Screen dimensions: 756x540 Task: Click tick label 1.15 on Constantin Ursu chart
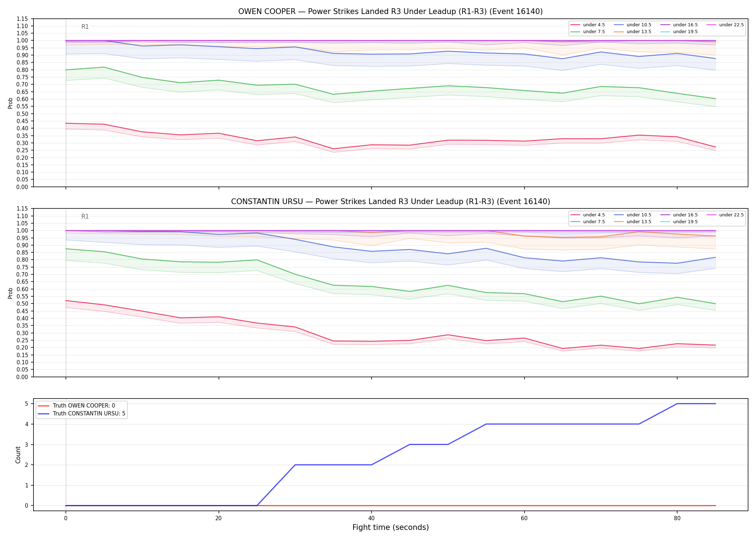[x=22, y=209]
